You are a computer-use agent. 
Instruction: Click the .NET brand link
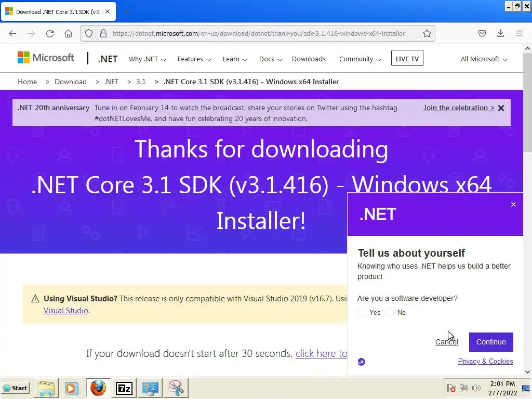pyautogui.click(x=108, y=59)
